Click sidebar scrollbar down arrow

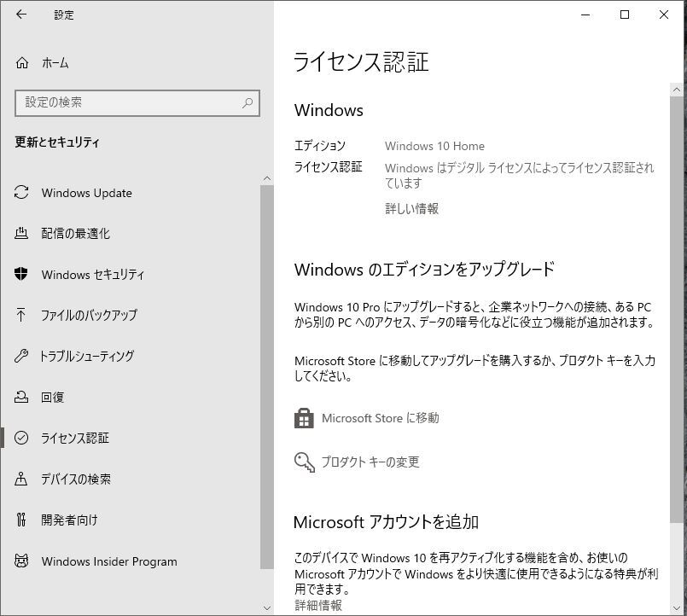click(267, 608)
